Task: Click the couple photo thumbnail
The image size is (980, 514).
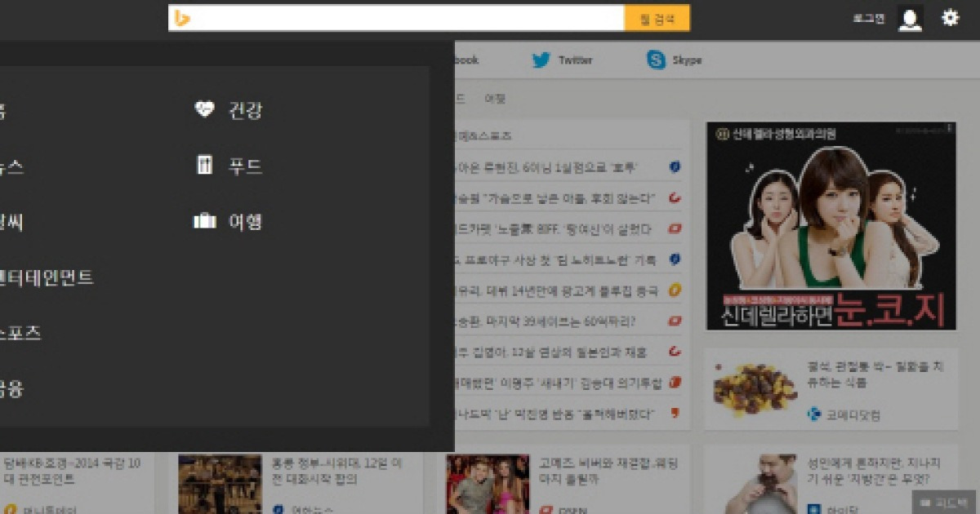Action: (x=488, y=484)
